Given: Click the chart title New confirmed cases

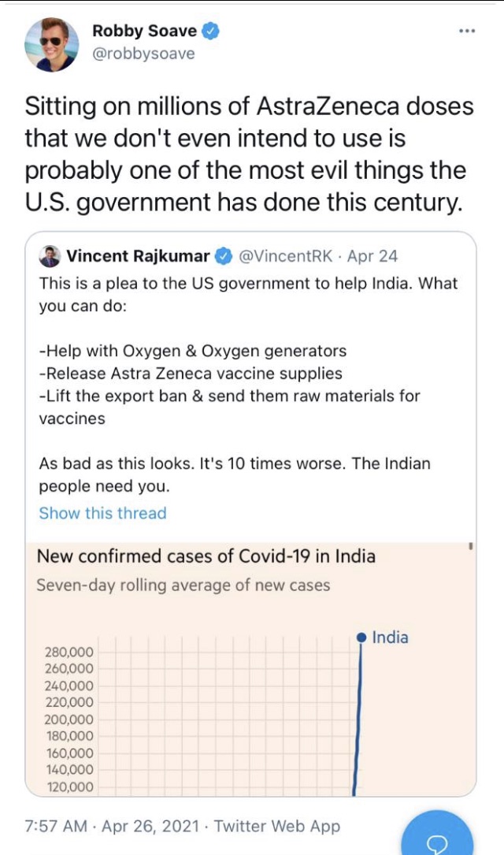Looking at the screenshot, I should [206, 556].
